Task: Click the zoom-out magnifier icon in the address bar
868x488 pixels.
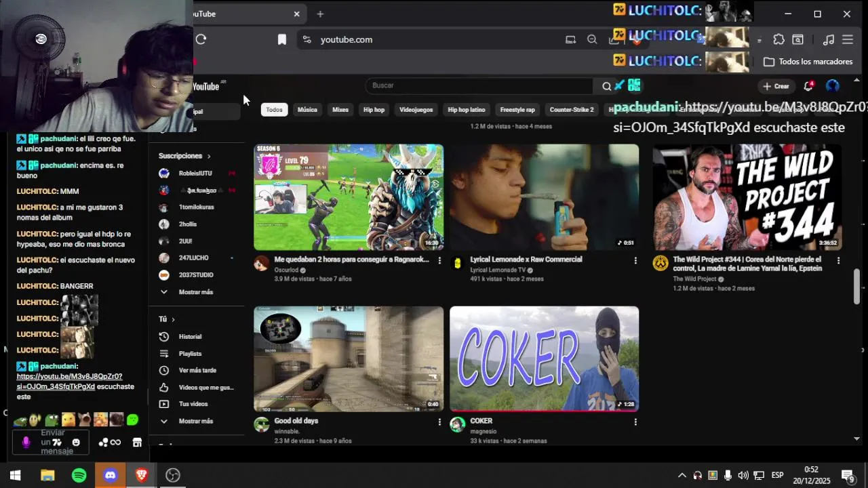Action: pos(592,39)
